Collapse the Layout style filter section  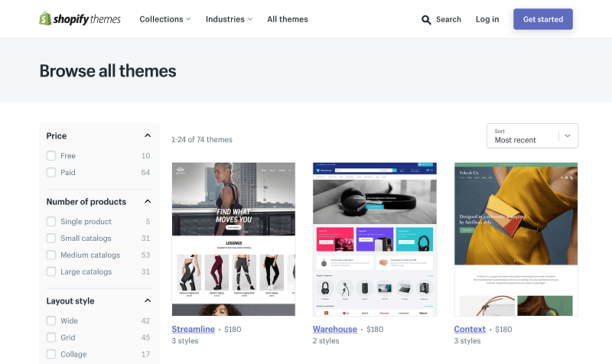tap(148, 301)
